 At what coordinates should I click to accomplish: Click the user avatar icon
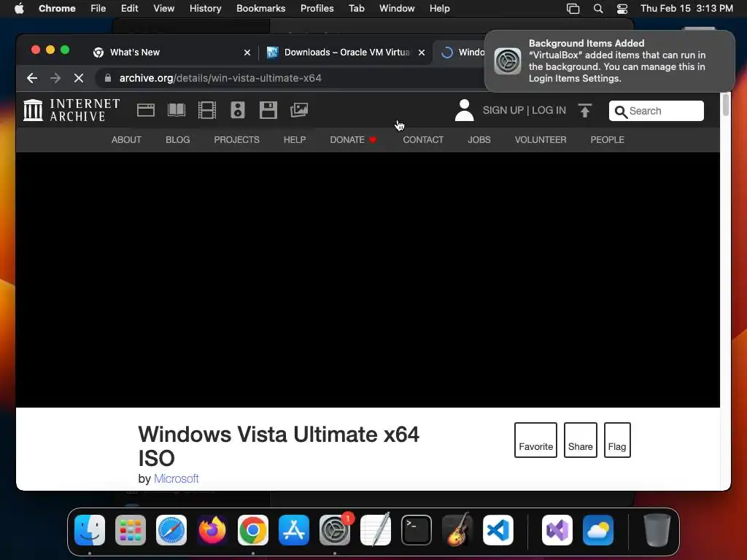pyautogui.click(x=465, y=110)
